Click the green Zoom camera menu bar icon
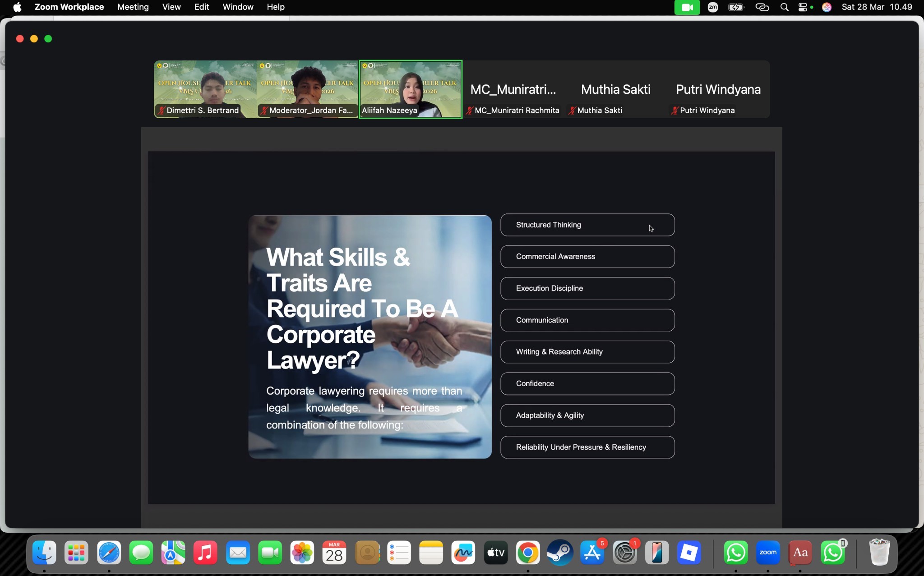This screenshot has width=924, height=576. 687,7
